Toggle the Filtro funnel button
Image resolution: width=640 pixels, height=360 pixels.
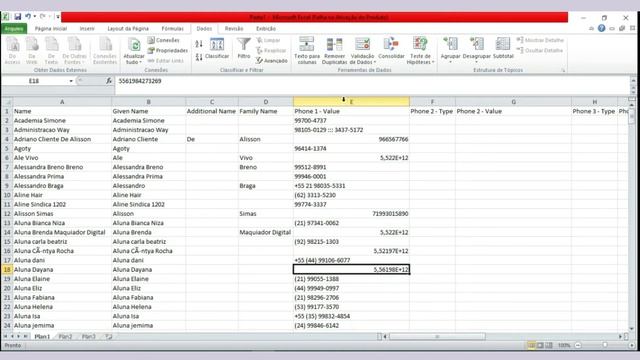pos(244,48)
